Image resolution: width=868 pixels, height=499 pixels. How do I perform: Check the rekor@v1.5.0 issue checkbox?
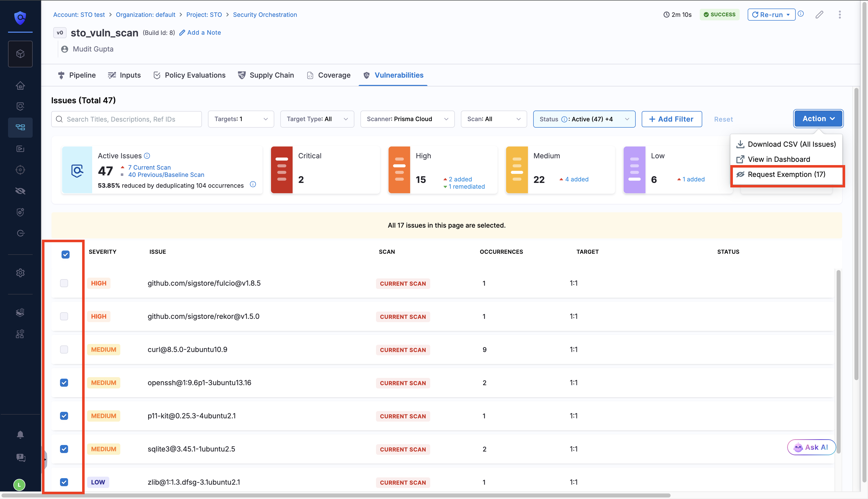[x=64, y=316]
